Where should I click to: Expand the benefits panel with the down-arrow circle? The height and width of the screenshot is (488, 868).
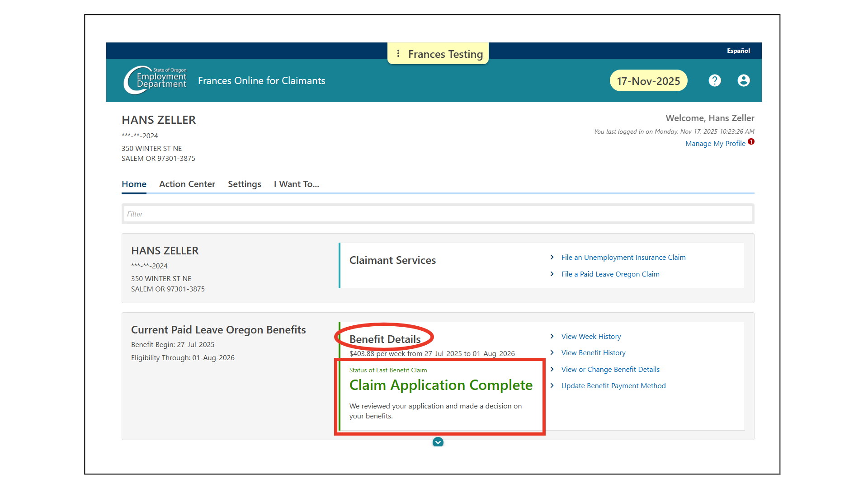[438, 442]
